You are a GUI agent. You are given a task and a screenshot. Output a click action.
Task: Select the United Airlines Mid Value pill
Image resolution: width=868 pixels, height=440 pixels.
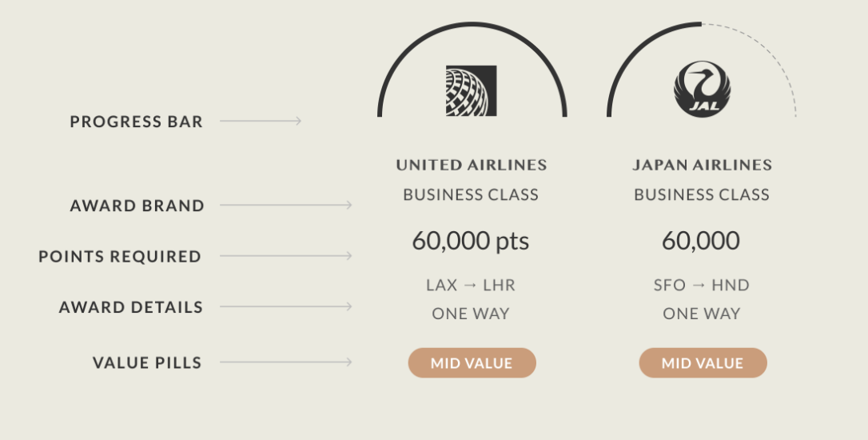(x=472, y=363)
